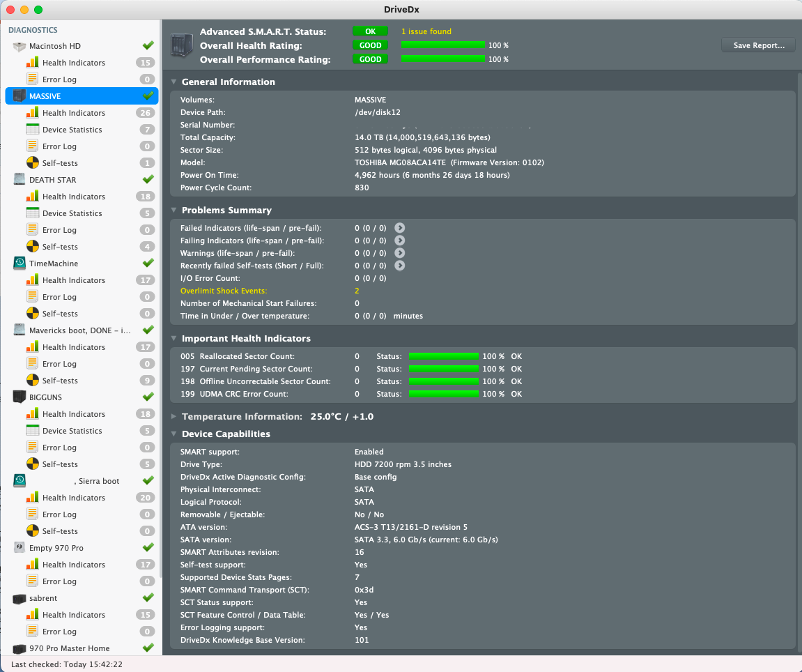Open Self-tests row under TimeMachine
The width and height of the screenshot is (802, 672).
[x=82, y=313]
